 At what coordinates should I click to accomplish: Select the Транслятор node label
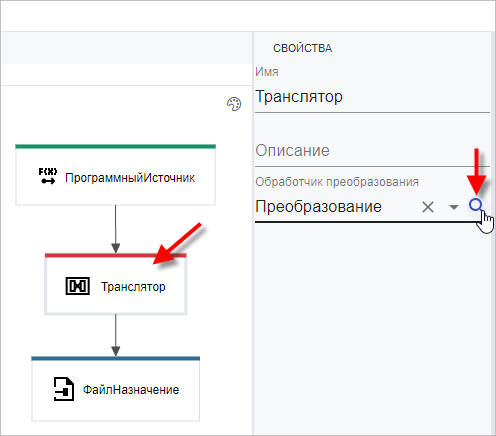(x=133, y=287)
